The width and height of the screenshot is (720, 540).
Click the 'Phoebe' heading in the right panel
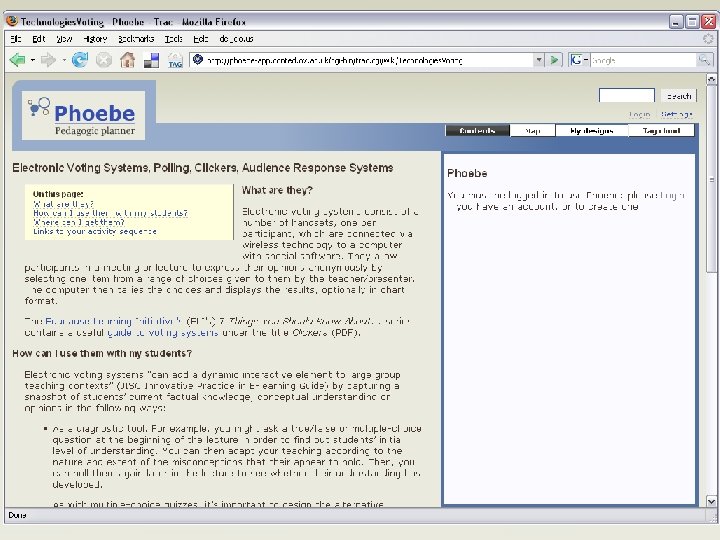(467, 174)
